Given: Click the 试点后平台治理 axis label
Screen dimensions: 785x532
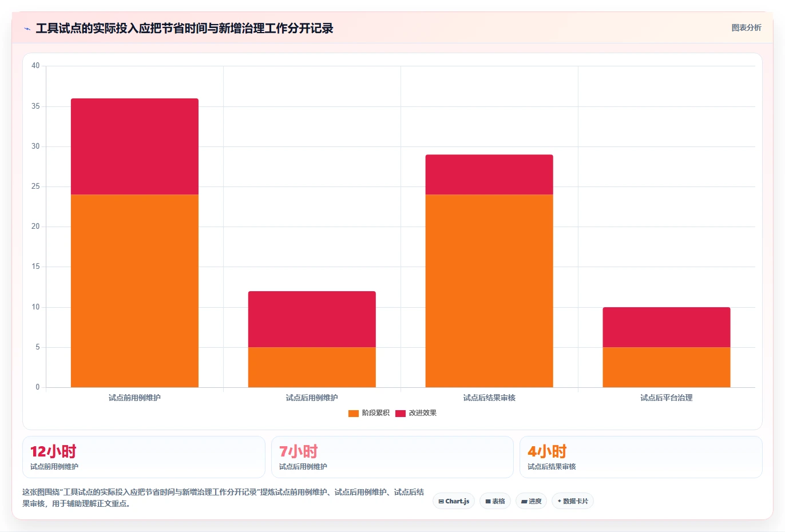Looking at the screenshot, I should [x=667, y=398].
